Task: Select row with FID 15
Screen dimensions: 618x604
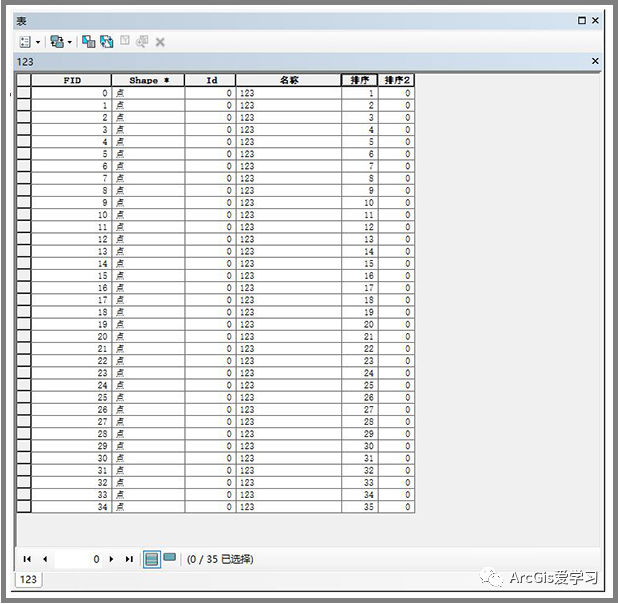Action: 24,276
